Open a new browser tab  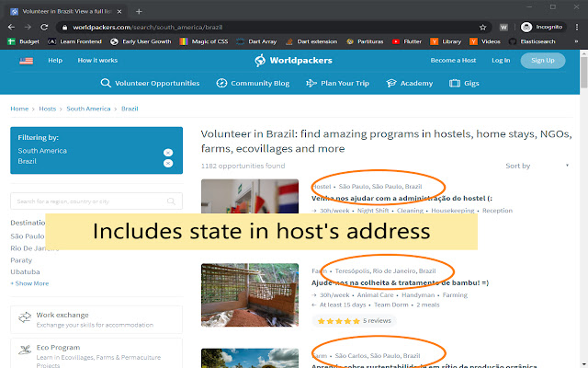[139, 11]
